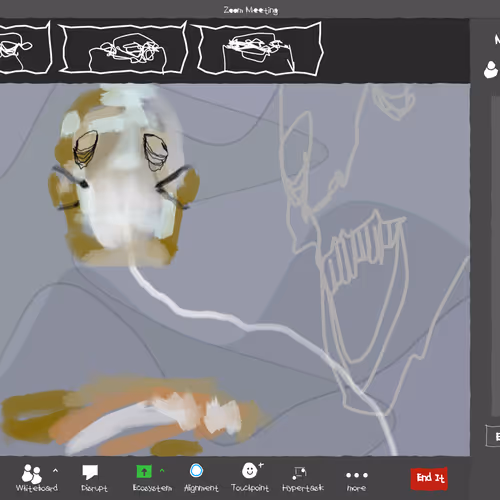
Task: Click the green Ecosystem share icon
Action: tap(144, 471)
